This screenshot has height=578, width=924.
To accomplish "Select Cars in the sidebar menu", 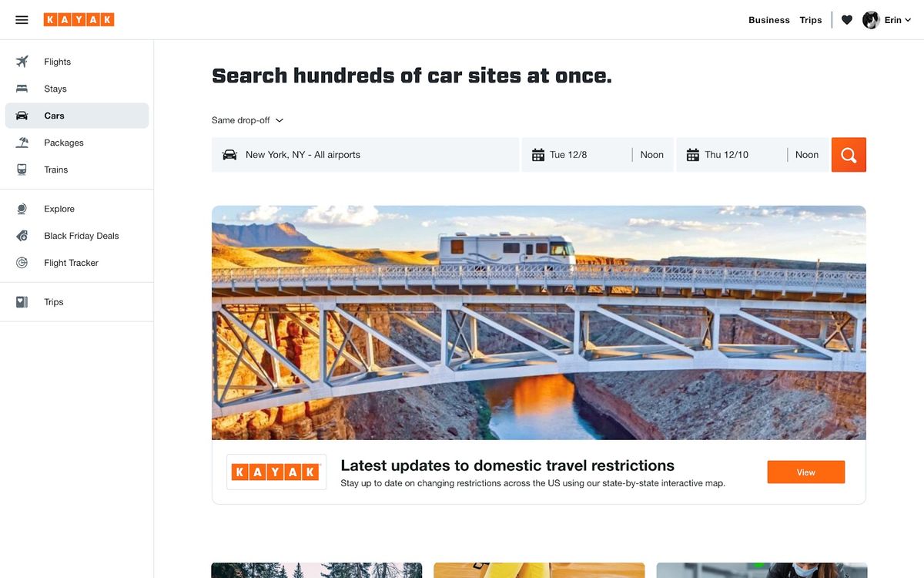I will (77, 116).
